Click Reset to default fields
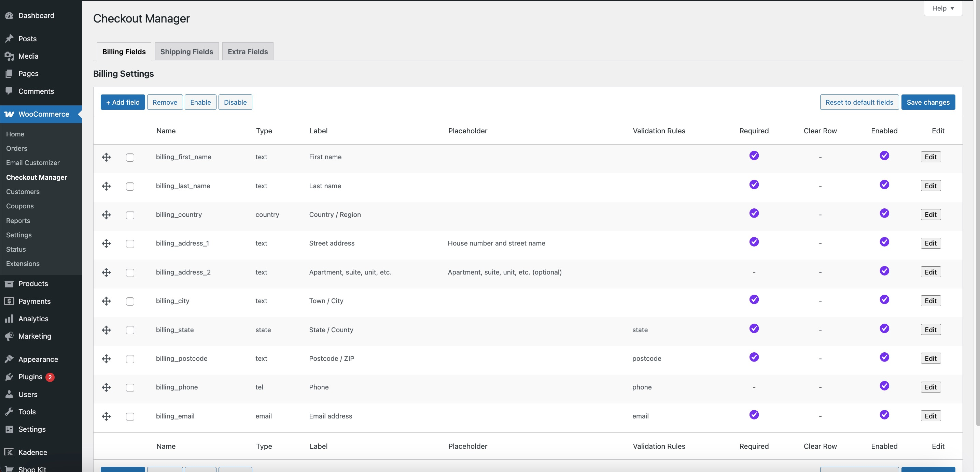This screenshot has height=472, width=980. (859, 102)
